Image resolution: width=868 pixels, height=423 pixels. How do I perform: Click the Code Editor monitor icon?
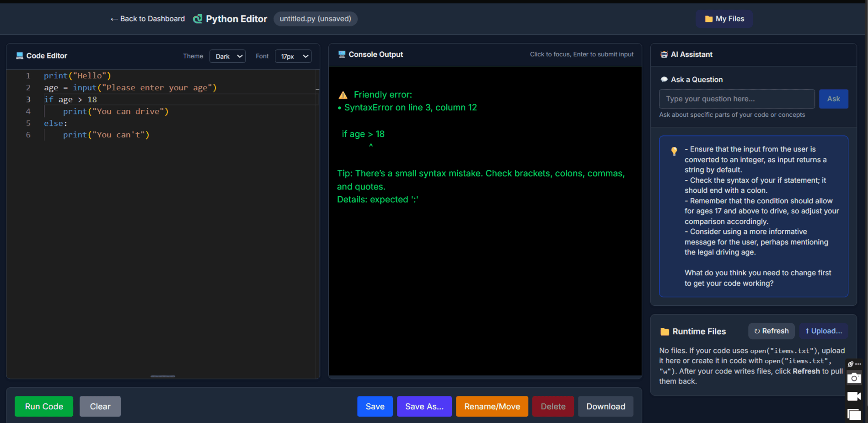19,55
